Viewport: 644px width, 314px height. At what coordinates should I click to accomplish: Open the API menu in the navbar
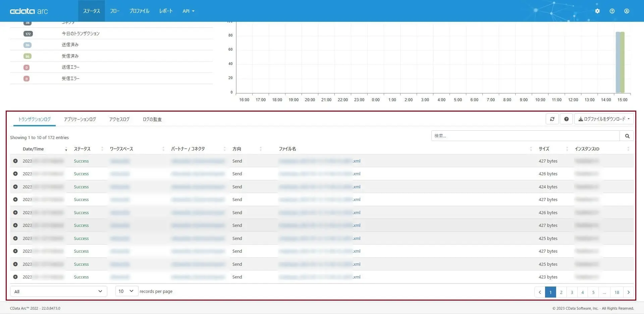point(189,11)
